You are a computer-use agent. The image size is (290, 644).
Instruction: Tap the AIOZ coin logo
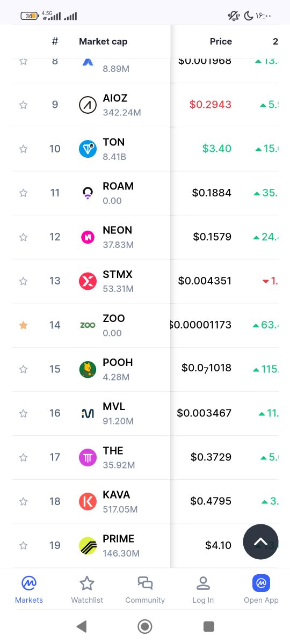click(x=88, y=105)
